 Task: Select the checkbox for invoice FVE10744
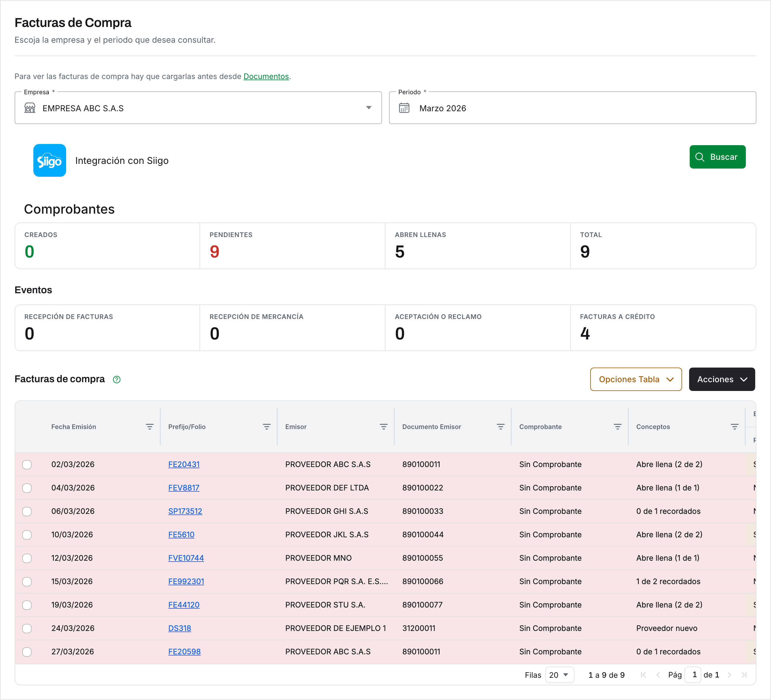click(27, 558)
